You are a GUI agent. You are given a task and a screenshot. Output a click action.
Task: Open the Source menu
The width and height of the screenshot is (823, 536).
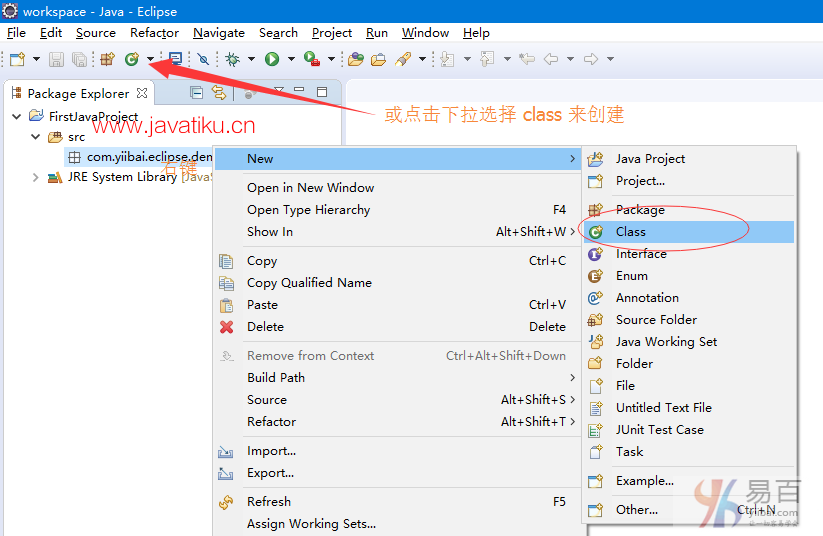96,33
